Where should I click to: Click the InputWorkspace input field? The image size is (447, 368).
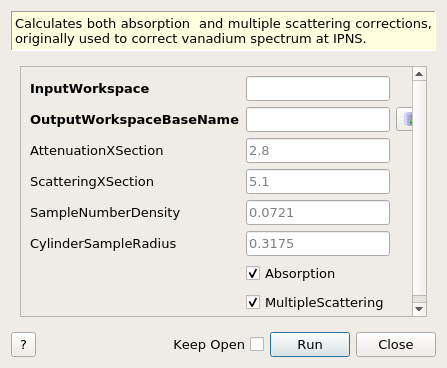(318, 89)
